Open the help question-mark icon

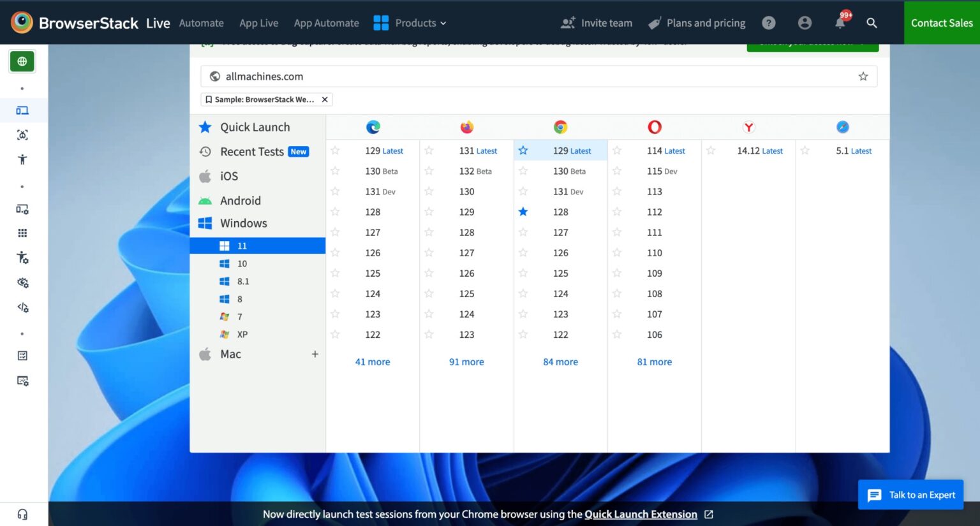coord(768,22)
